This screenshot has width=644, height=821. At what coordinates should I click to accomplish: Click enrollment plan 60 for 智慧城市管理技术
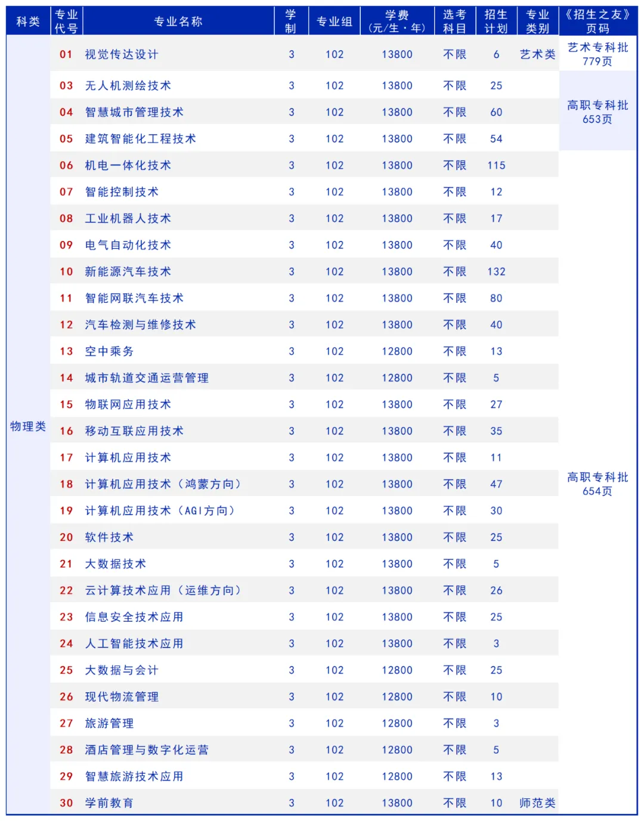(496, 112)
